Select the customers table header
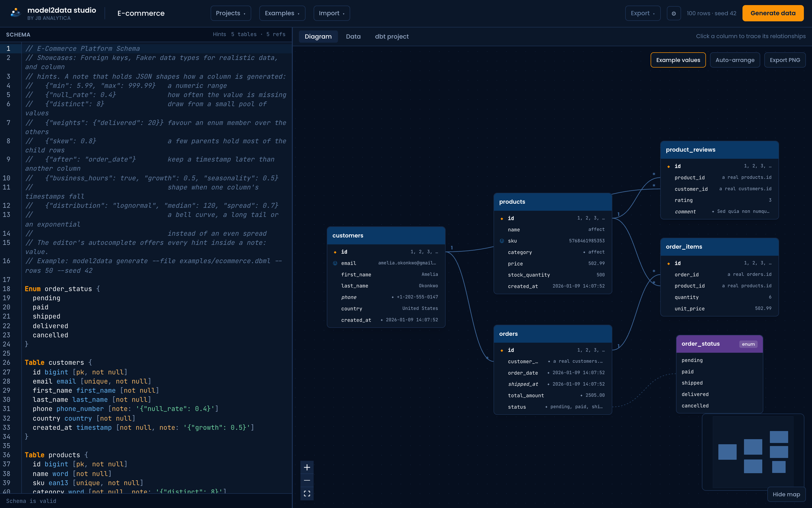This screenshot has width=812, height=508. tap(386, 235)
